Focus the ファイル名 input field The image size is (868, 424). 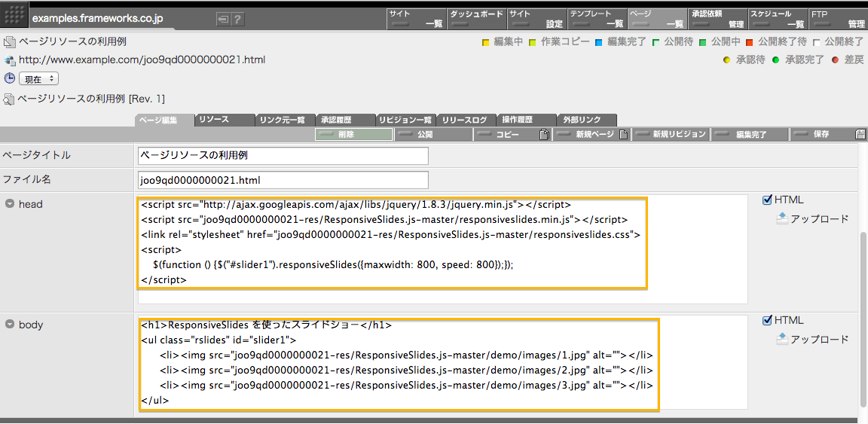click(x=283, y=180)
